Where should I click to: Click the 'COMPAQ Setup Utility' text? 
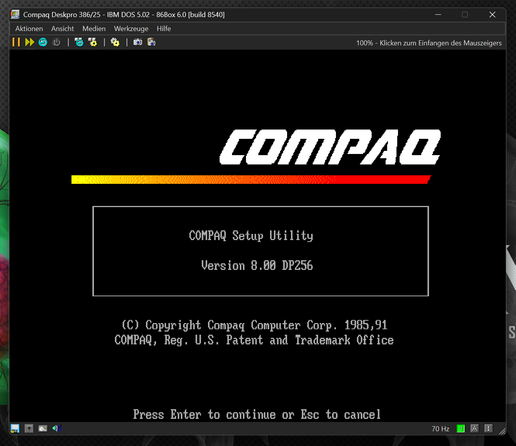click(251, 236)
